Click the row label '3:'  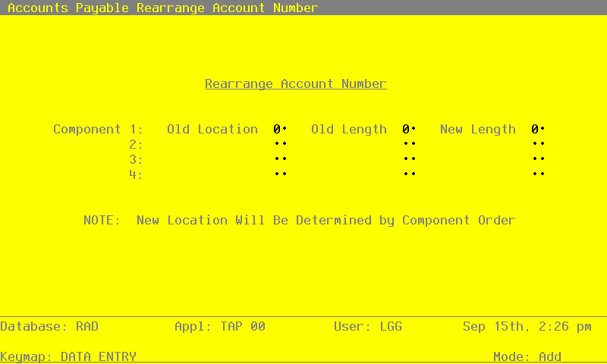point(136,159)
